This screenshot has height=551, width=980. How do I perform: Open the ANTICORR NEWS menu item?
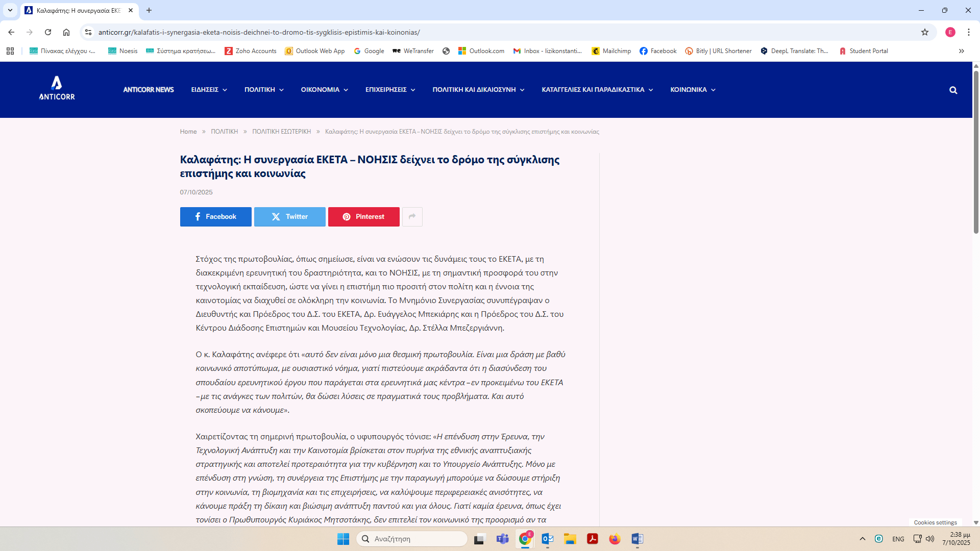click(149, 90)
